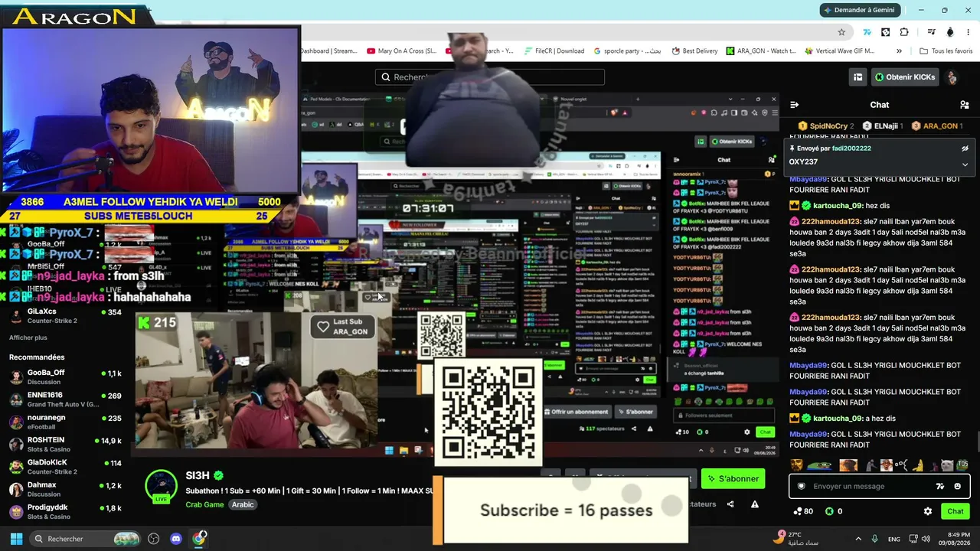The height and width of the screenshot is (551, 980).
Task: Open the Chrome three-dot menu
Action: 969,32
